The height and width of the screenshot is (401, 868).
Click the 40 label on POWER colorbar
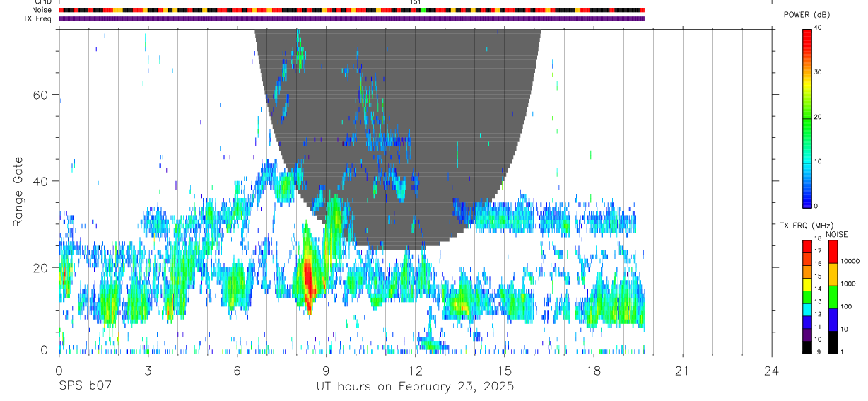(818, 28)
